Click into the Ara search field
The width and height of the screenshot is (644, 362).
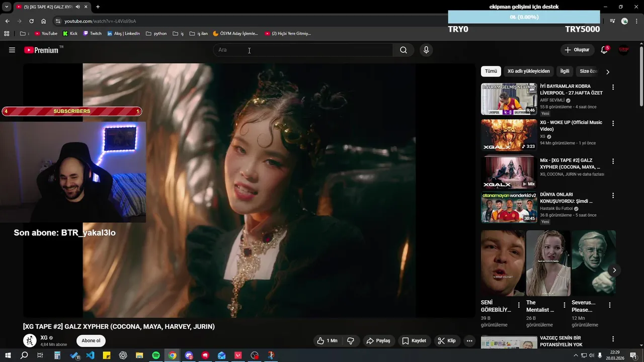[303, 50]
